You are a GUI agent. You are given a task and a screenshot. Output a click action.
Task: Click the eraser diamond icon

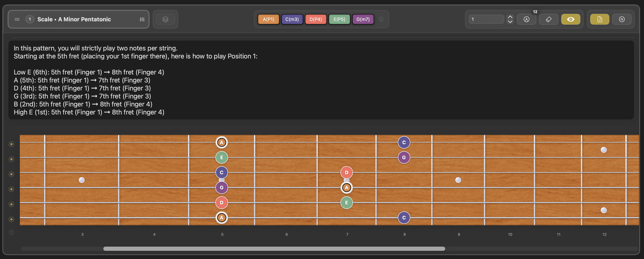548,19
